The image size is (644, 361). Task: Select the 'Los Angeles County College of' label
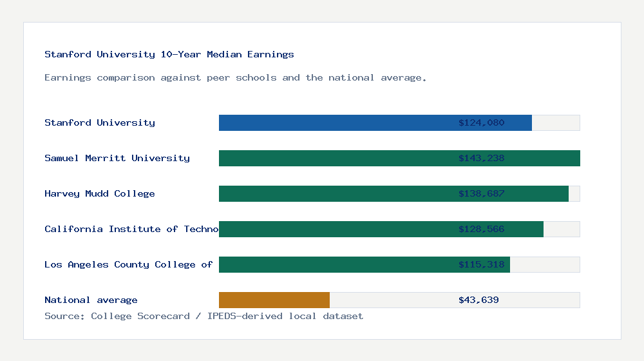(129, 264)
